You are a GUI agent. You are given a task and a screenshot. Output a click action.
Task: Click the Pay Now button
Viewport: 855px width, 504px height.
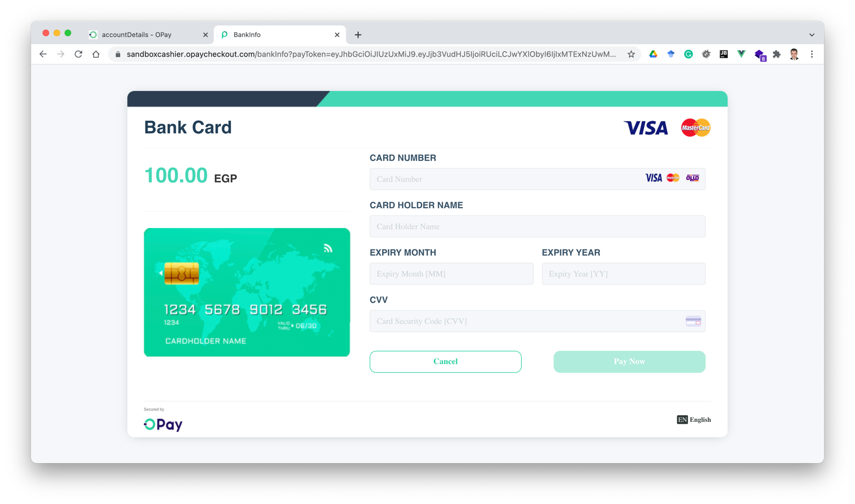click(x=629, y=362)
